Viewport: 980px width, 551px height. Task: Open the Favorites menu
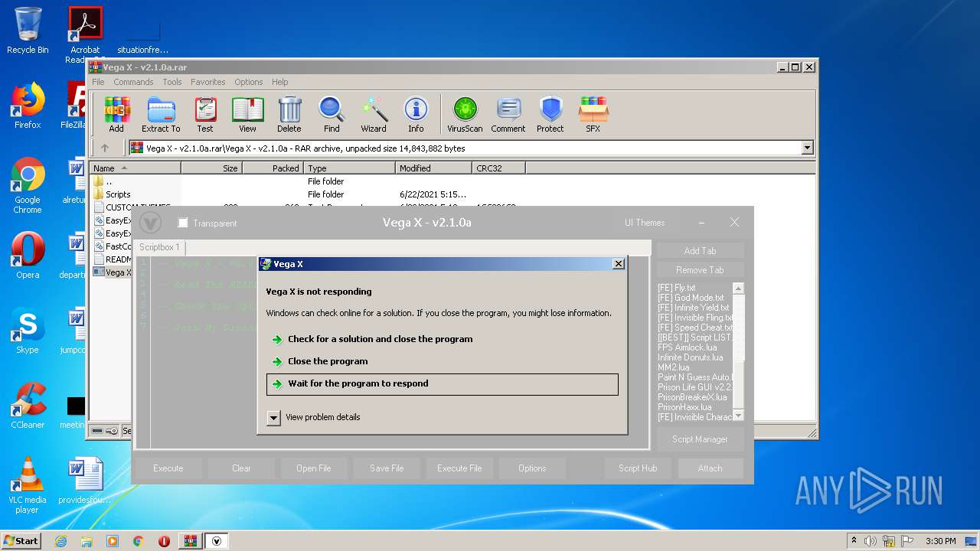click(208, 82)
